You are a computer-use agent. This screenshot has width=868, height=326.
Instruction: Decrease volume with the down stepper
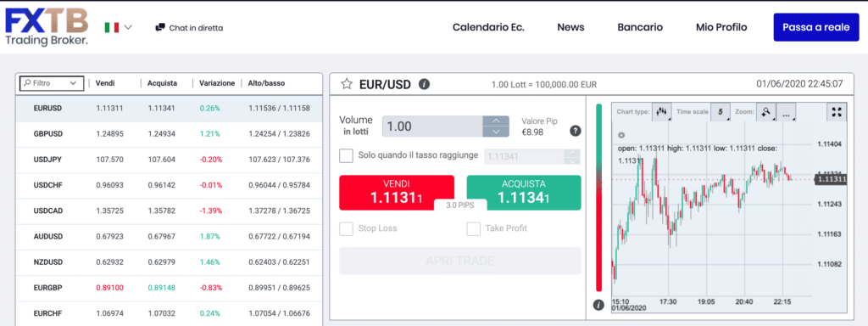tap(496, 132)
